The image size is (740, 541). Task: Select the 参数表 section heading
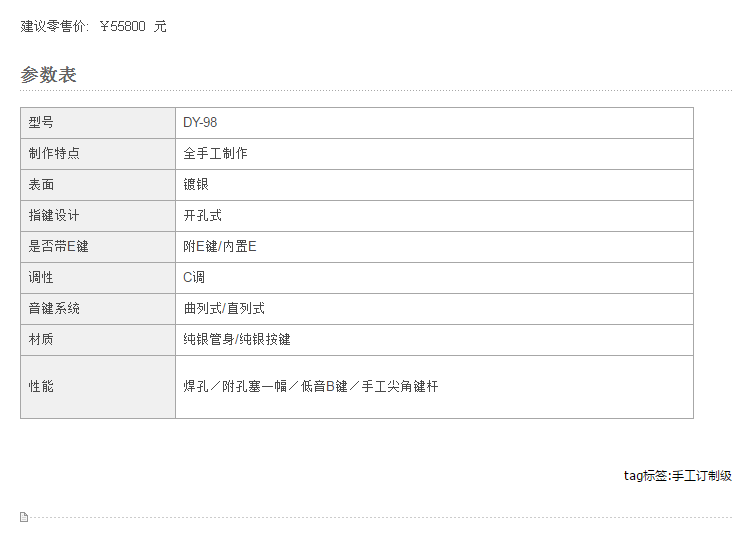point(48,75)
